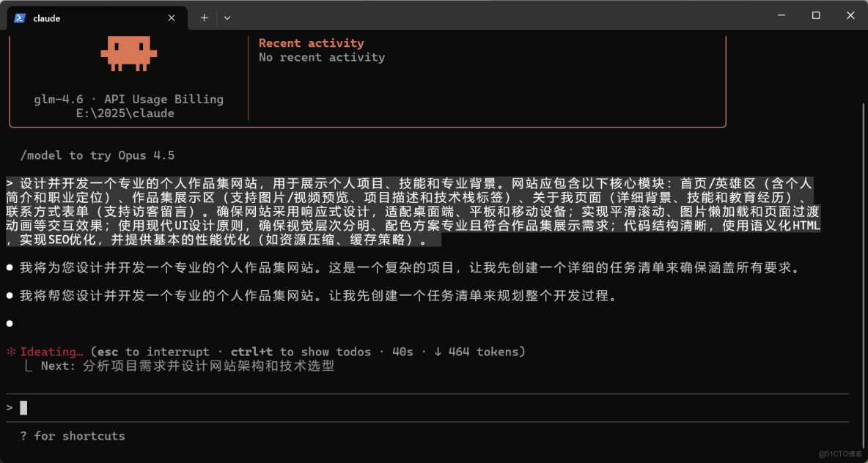Click the bullet before the second assistant reply
The height and width of the screenshot is (463, 868).
point(10,296)
